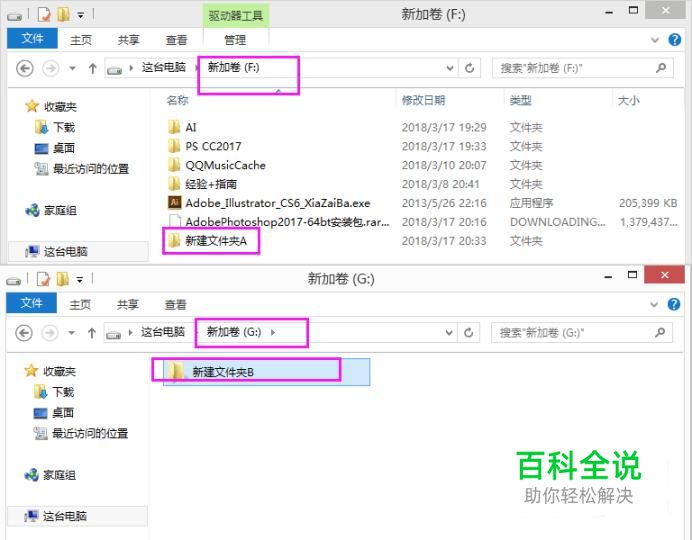Expand the ribbon in F: window
The height and width of the screenshot is (540, 692).
coord(655,40)
